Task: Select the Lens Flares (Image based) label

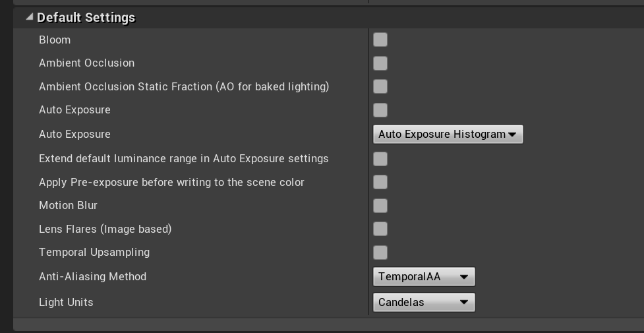Action: tap(105, 229)
